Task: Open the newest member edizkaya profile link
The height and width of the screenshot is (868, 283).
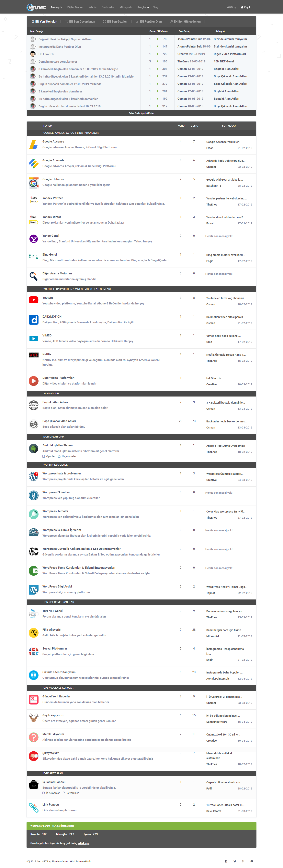Action: (x=83, y=843)
